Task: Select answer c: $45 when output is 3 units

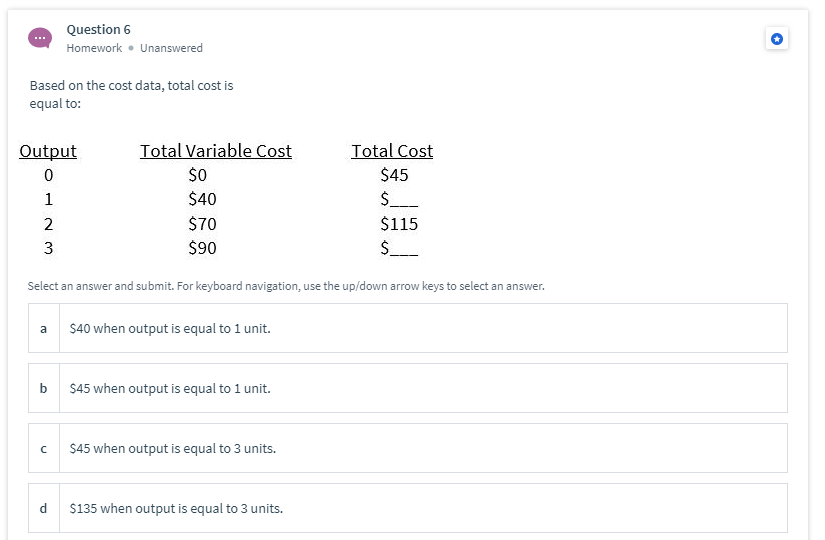Action: coord(408,448)
